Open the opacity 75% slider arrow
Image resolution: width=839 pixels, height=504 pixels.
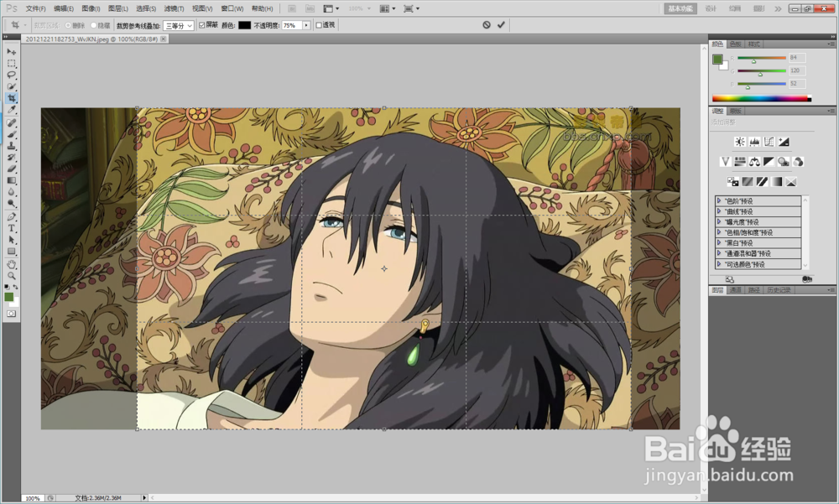click(x=306, y=25)
